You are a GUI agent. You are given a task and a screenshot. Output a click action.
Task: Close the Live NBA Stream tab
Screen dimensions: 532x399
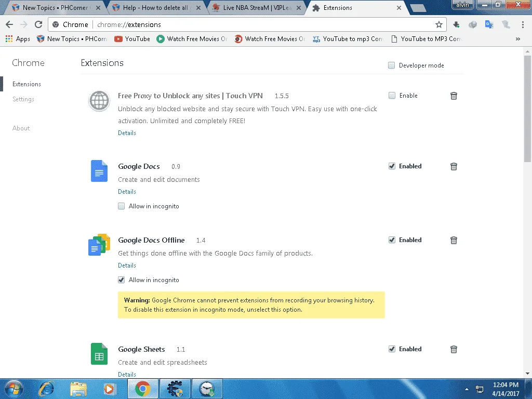coord(299,7)
